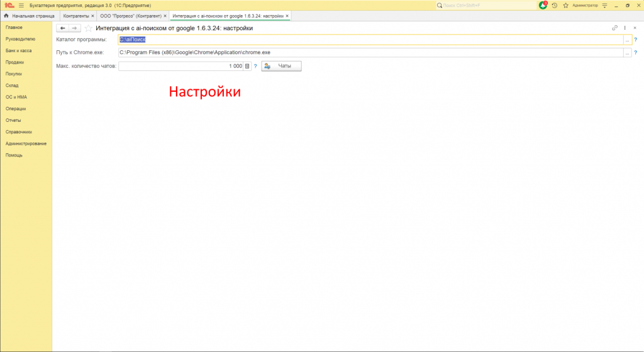Switch to the Контрагенты tab
This screenshot has height=352, width=644.
click(x=76, y=16)
